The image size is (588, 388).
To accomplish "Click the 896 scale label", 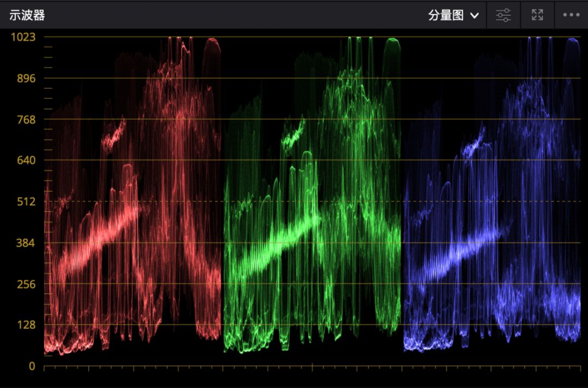I will pos(26,78).
